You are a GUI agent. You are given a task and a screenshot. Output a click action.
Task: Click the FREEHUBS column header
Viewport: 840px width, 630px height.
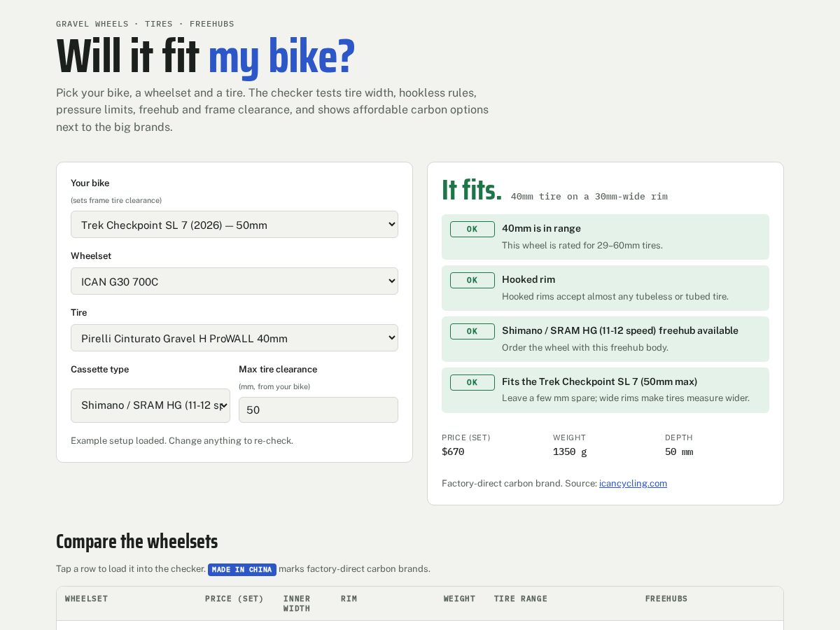[x=666, y=598]
